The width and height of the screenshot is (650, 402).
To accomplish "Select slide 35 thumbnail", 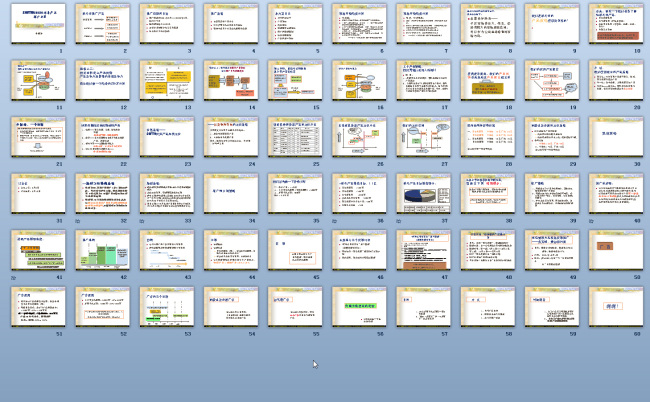I will 295,193.
